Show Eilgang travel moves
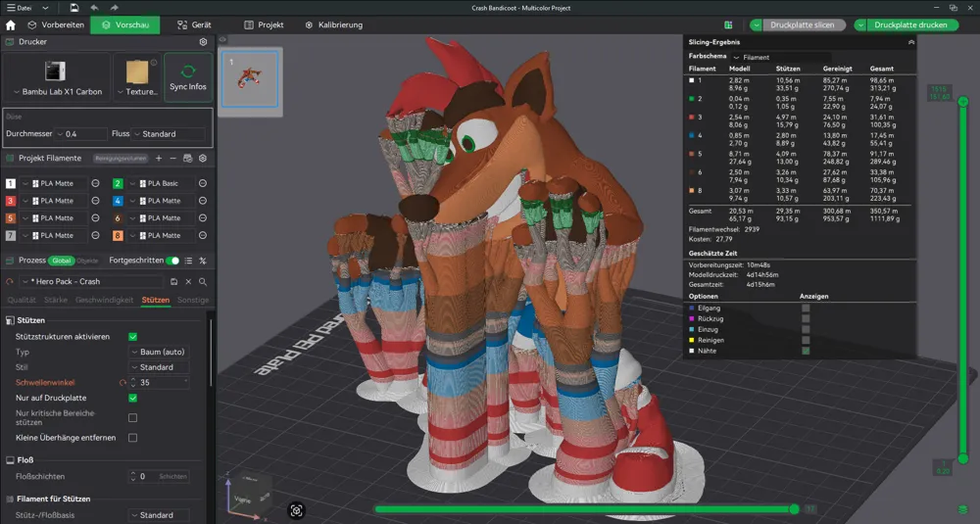Screen dimensions: 980x524 (806, 308)
